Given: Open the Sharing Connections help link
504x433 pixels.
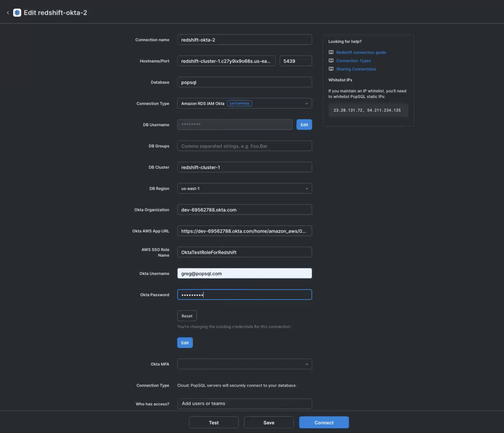Looking at the screenshot, I should [356, 69].
